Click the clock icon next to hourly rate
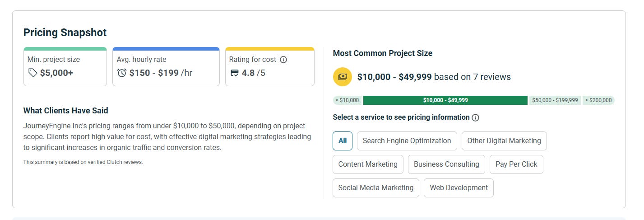644x220 pixels. (121, 73)
